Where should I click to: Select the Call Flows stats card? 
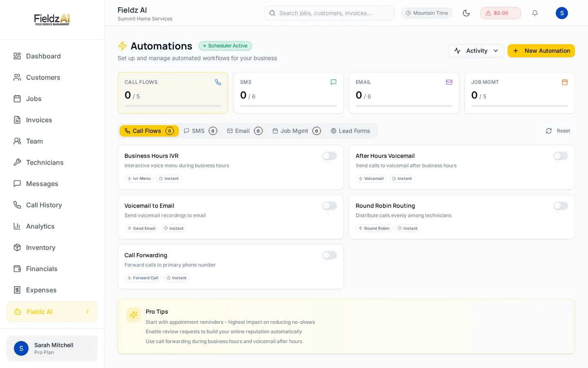click(173, 93)
